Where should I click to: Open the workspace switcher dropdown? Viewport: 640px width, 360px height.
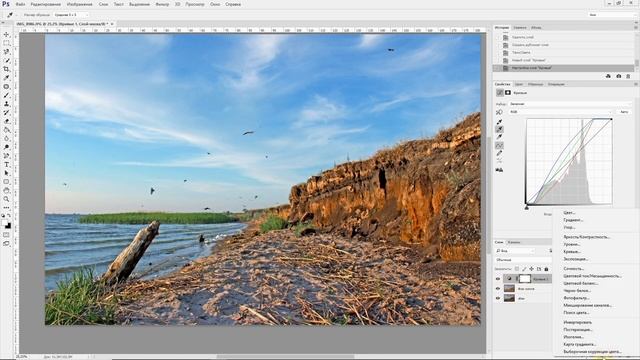click(x=612, y=15)
